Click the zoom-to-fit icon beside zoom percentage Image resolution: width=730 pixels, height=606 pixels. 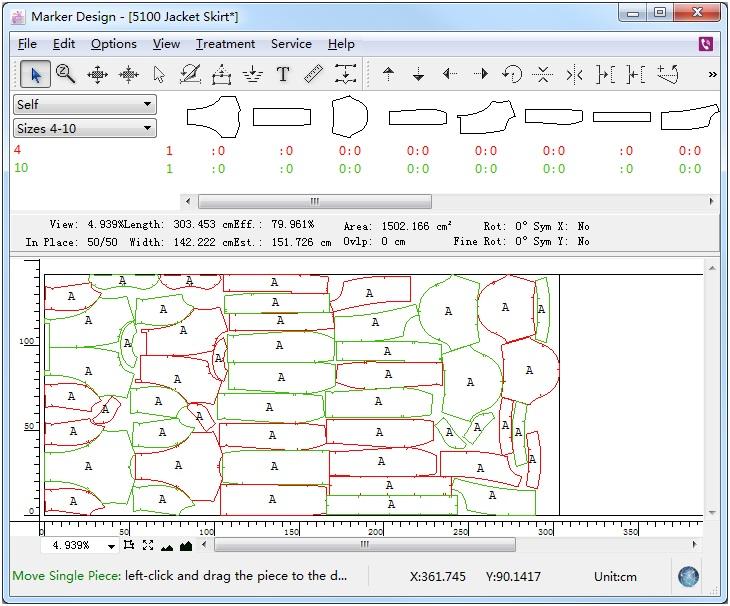click(x=148, y=545)
